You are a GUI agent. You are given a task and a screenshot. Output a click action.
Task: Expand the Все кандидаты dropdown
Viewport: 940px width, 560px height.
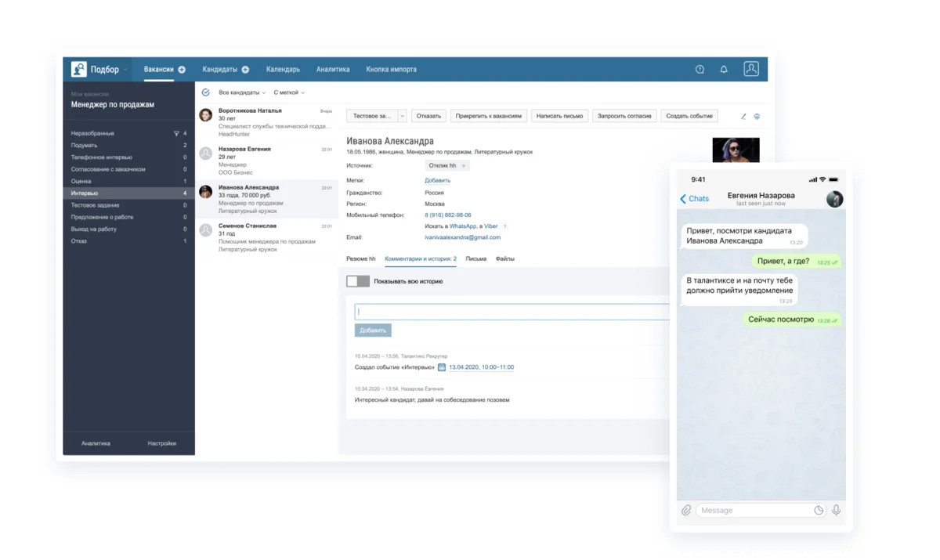242,92
